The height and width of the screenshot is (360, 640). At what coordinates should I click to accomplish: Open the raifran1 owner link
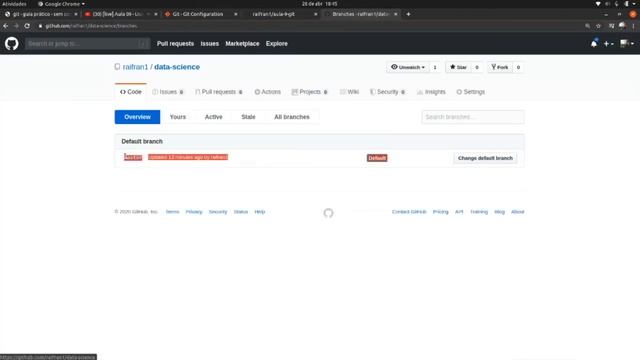click(135, 67)
